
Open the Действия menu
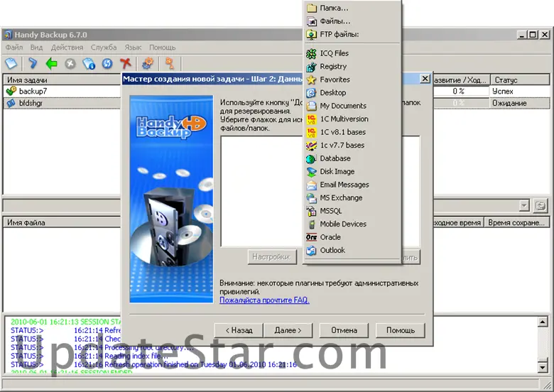coord(67,48)
